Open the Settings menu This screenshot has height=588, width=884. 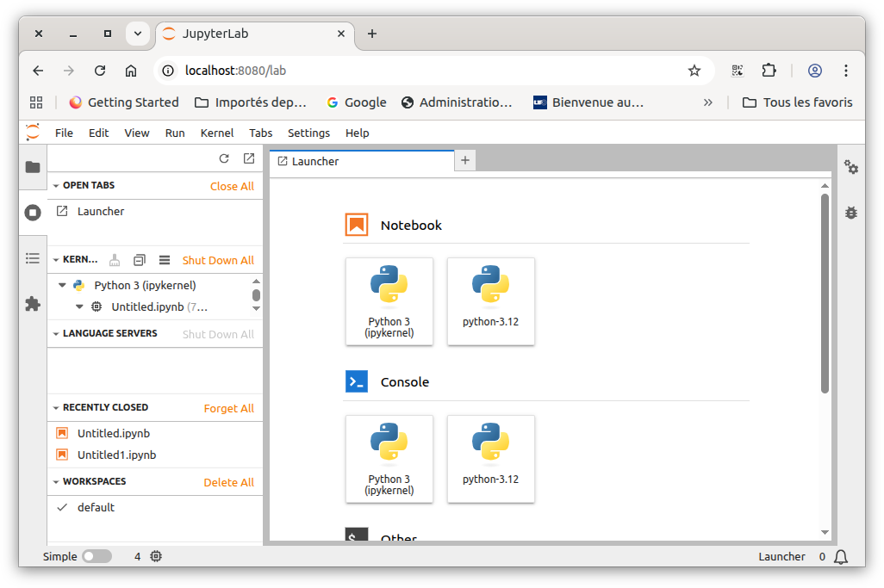tap(308, 133)
